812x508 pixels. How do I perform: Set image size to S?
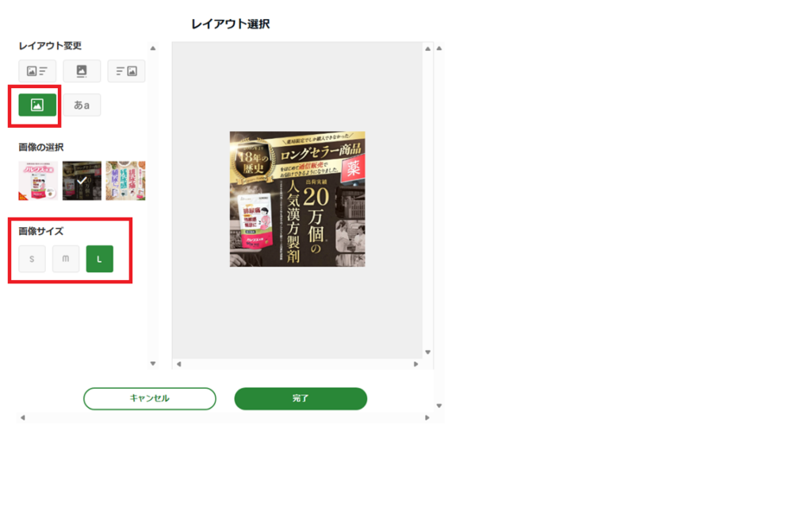point(32,259)
